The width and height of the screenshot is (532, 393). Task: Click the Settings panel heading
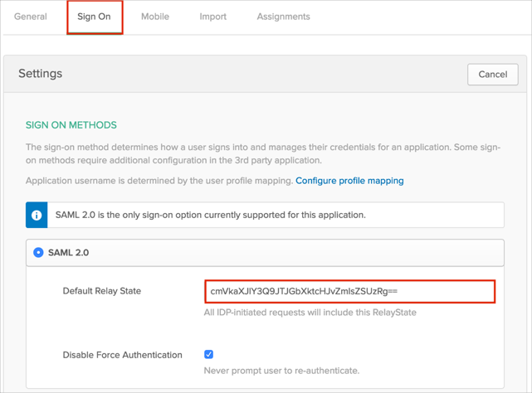coord(41,74)
